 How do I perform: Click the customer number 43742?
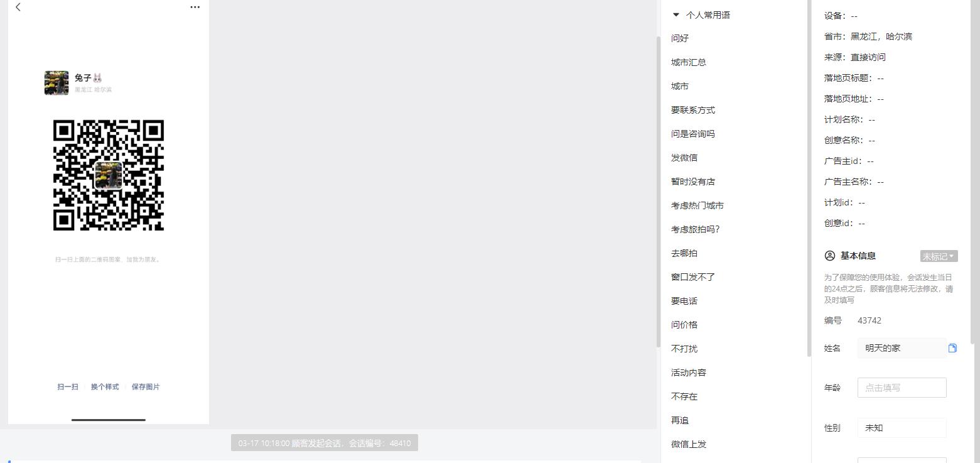pos(870,320)
